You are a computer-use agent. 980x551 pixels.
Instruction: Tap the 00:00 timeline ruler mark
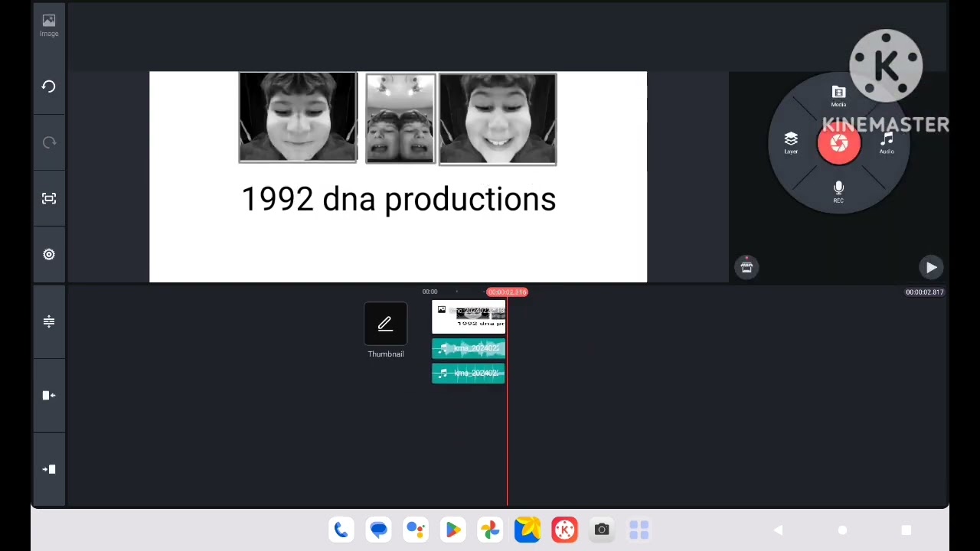point(430,292)
